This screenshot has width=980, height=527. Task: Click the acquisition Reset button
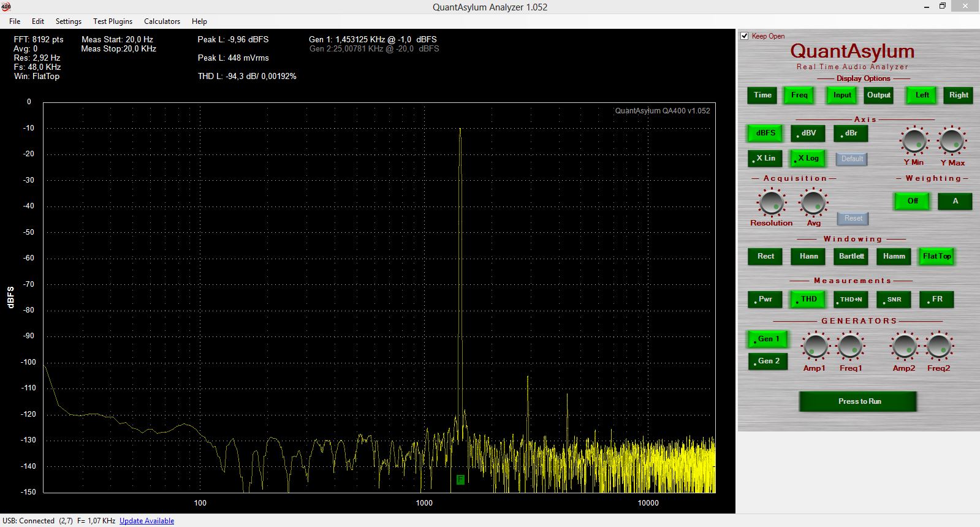click(x=853, y=218)
